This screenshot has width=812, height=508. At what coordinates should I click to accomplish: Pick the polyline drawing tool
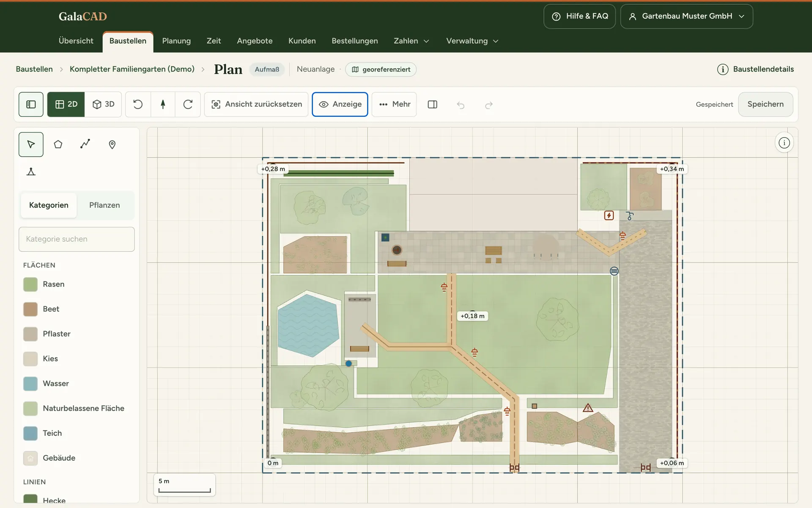[85, 144]
